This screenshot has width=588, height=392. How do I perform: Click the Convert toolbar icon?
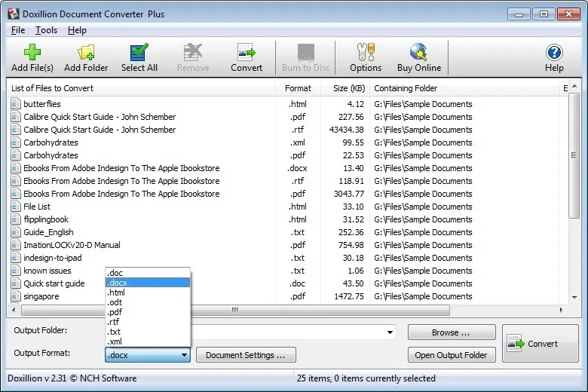[x=247, y=52]
